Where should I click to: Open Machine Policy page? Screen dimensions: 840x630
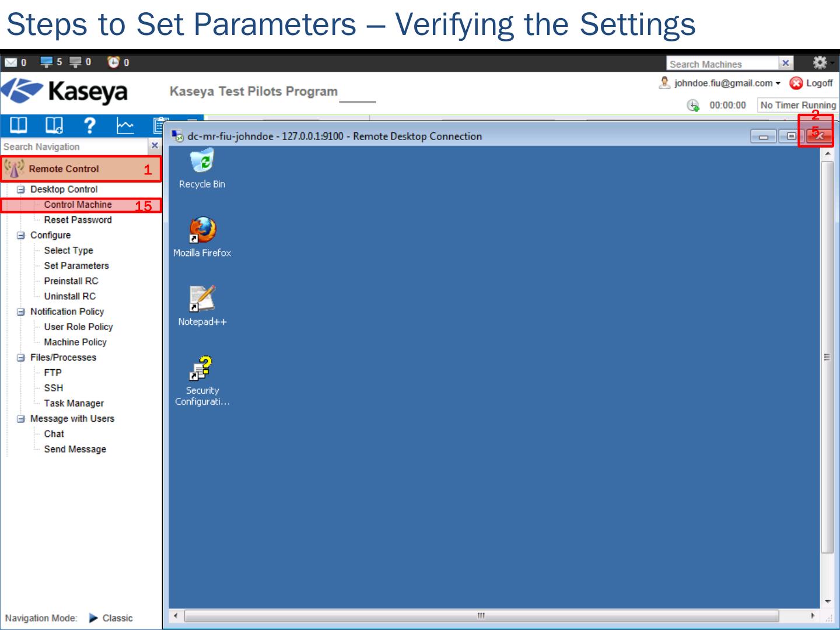(x=75, y=342)
